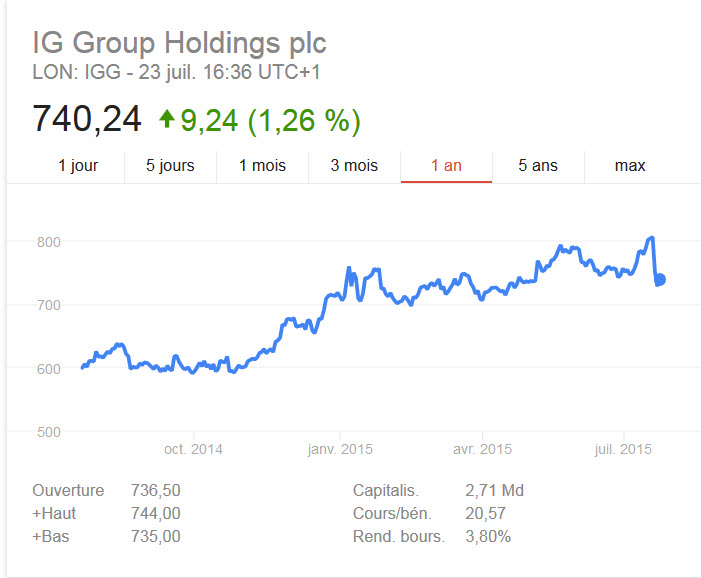The height and width of the screenshot is (578, 701).
Task: Click the LON: IGG ticker line
Action: pyautogui.click(x=176, y=72)
